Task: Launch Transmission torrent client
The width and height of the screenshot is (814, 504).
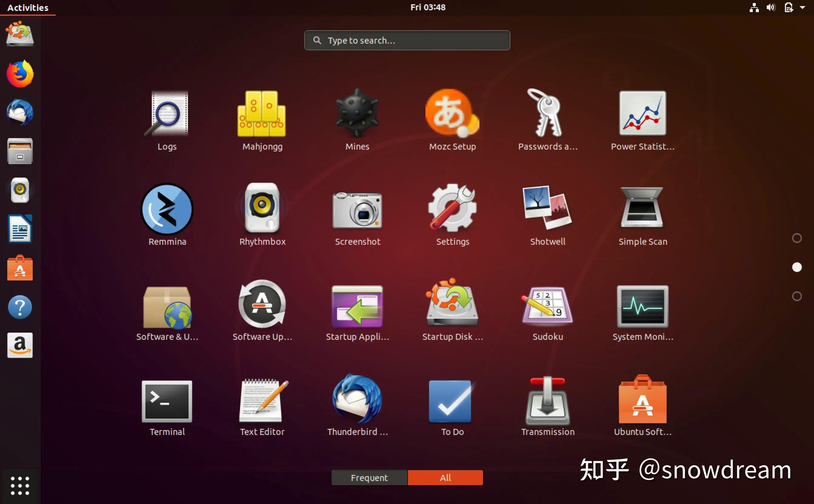Action: tap(548, 405)
